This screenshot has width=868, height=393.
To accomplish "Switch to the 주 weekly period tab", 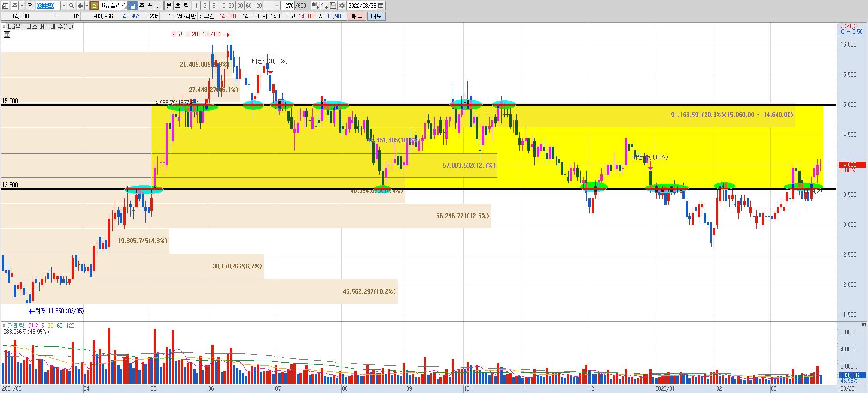I will pos(141,6).
